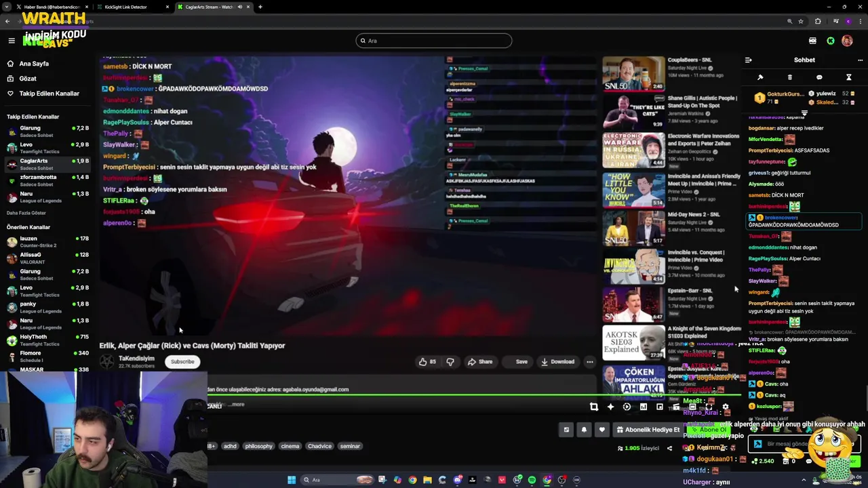Open the hamburger sidebar menu
The width and height of the screenshot is (868, 488).
12,41
